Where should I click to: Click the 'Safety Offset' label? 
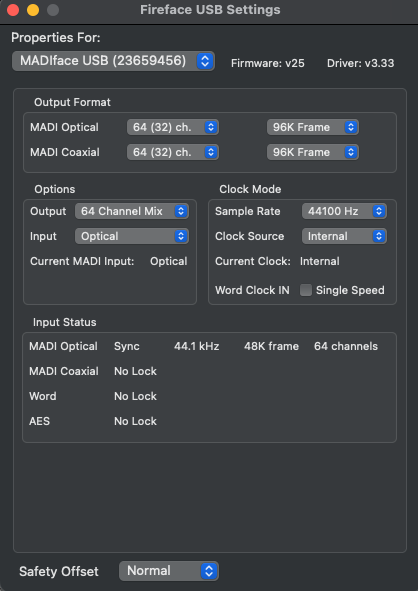tap(59, 571)
